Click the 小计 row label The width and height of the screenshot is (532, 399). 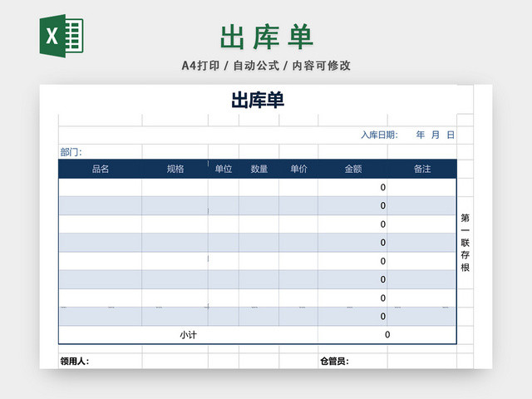point(189,335)
